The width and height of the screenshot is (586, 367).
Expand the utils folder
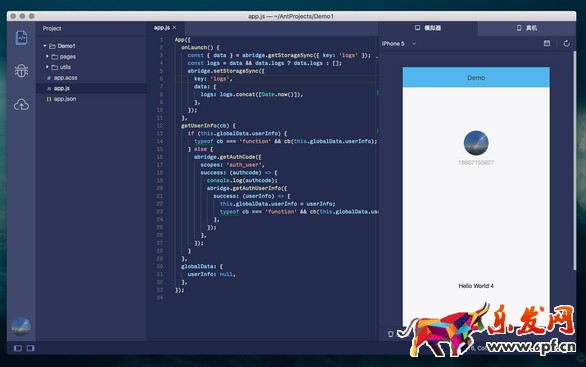tap(47, 67)
